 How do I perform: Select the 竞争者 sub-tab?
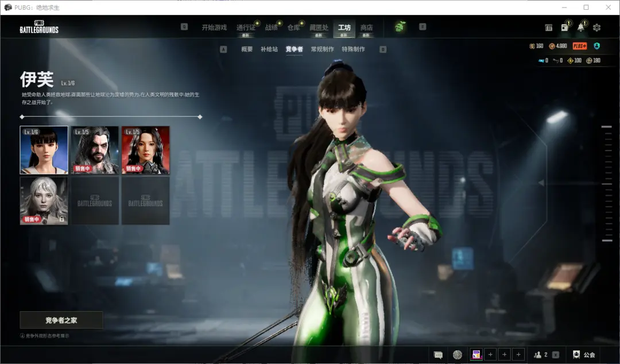(x=294, y=49)
